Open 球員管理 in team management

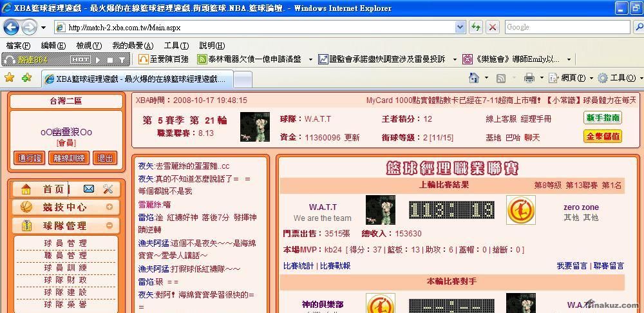coord(66,243)
